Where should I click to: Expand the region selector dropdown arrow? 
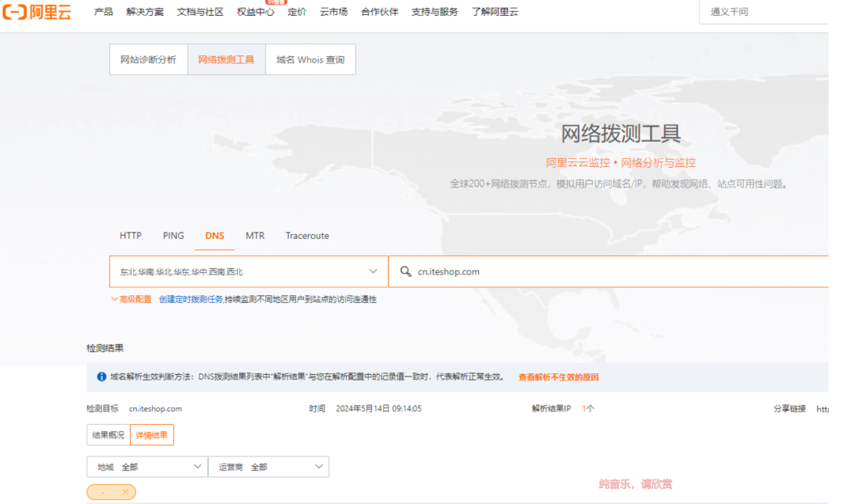point(373,271)
